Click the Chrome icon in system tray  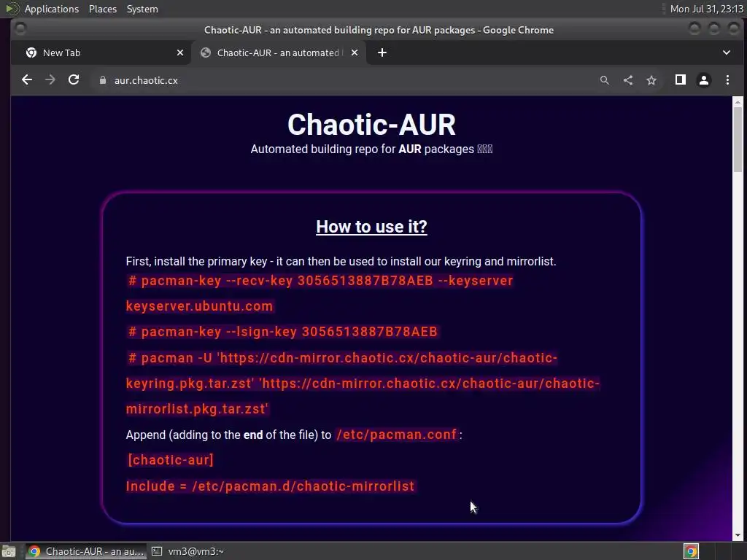click(x=691, y=551)
